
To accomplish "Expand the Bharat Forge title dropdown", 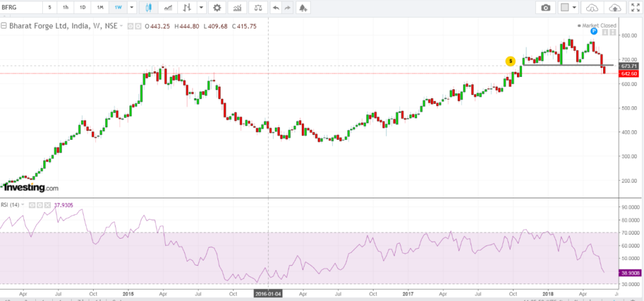I will (121, 26).
